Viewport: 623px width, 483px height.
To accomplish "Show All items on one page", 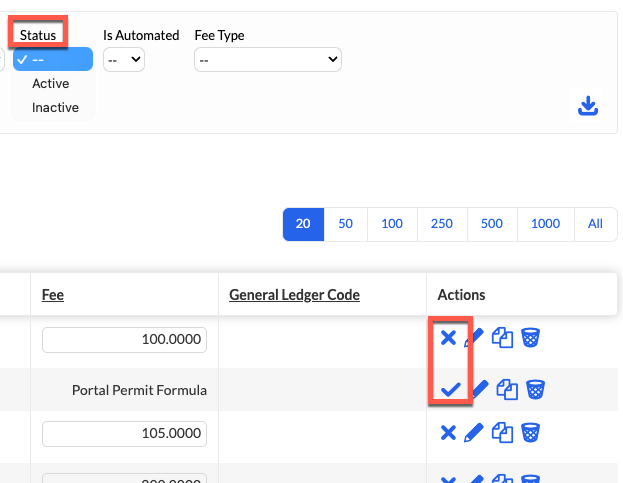I will [595, 224].
